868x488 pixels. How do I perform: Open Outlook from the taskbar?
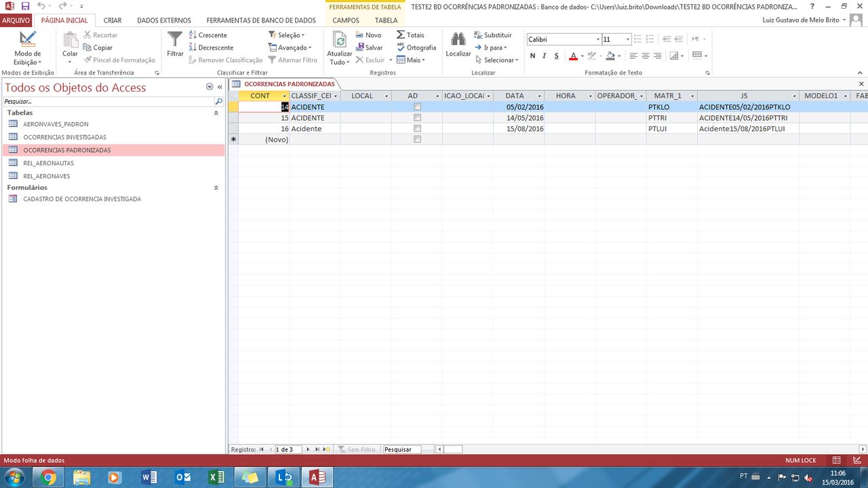pos(183,477)
